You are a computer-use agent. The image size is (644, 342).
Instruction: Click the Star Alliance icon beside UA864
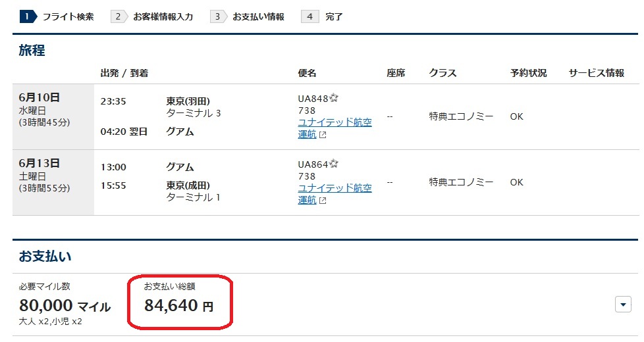tap(334, 164)
